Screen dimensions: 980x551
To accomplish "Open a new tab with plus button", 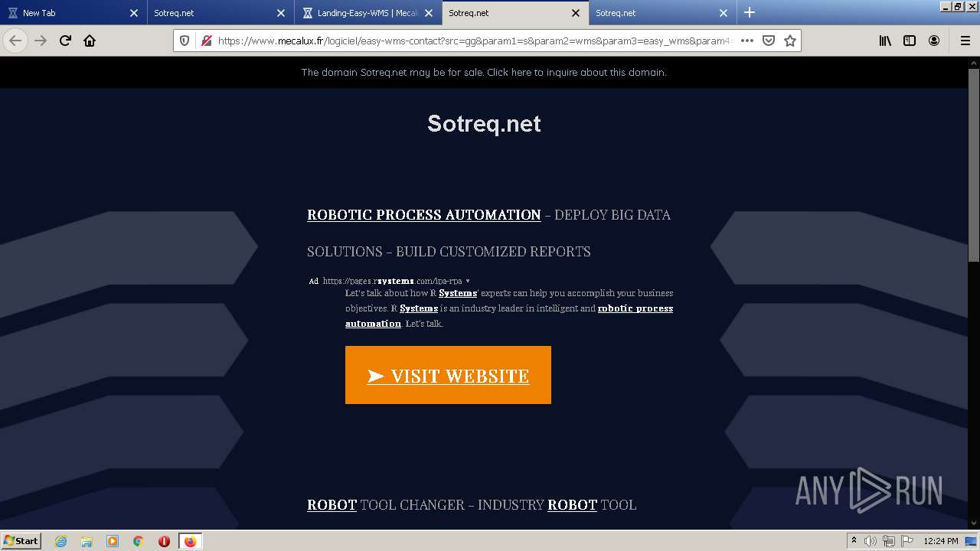I will [x=750, y=12].
